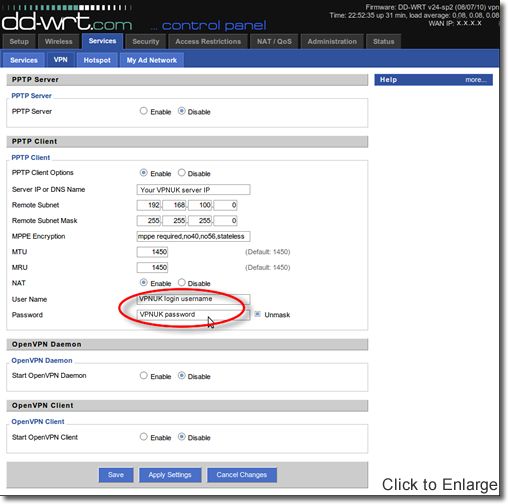This screenshot has width=508, height=504.
Task: Select the Services sub-tab
Action: pos(24,60)
